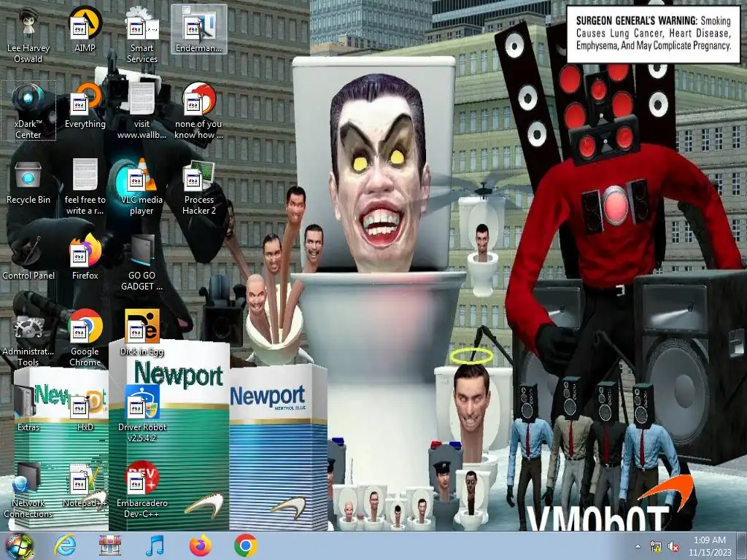Screen dimensions: 747x560
Task: Click the Windows Start button
Action: point(19,546)
